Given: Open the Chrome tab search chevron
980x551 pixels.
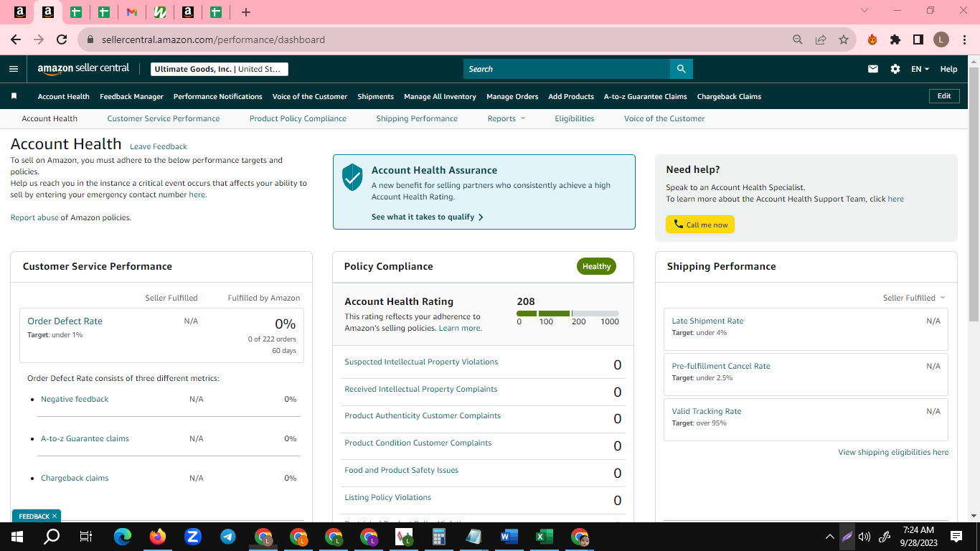Looking at the screenshot, I should pos(864,11).
